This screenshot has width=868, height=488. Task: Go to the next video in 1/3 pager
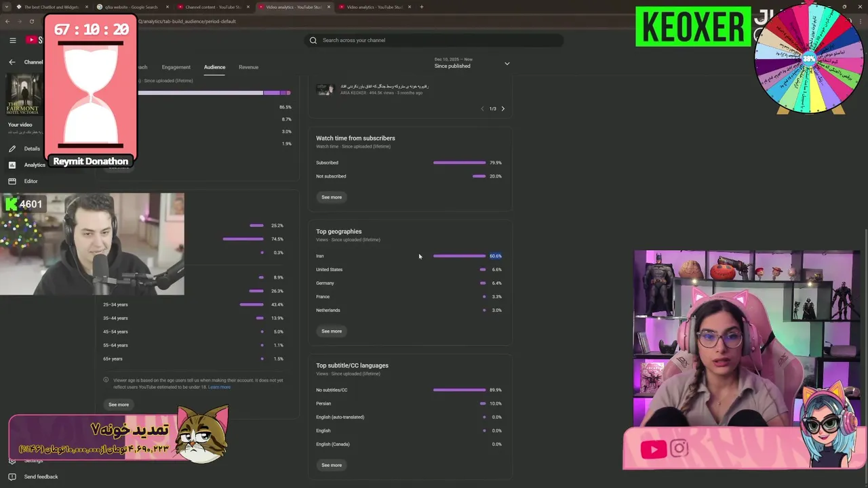pos(502,108)
